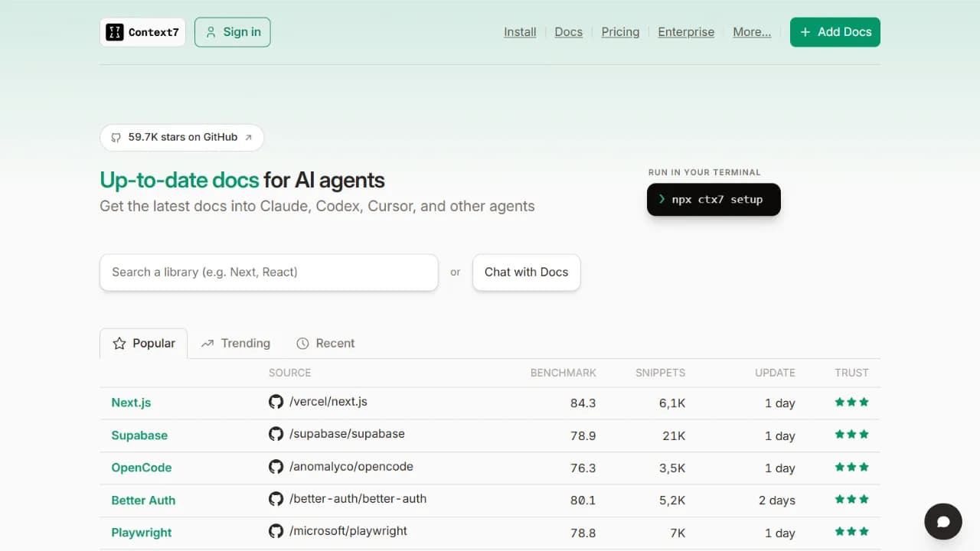This screenshot has width=980, height=551.
Task: Click snippets value 6,1K
Action: (x=672, y=403)
